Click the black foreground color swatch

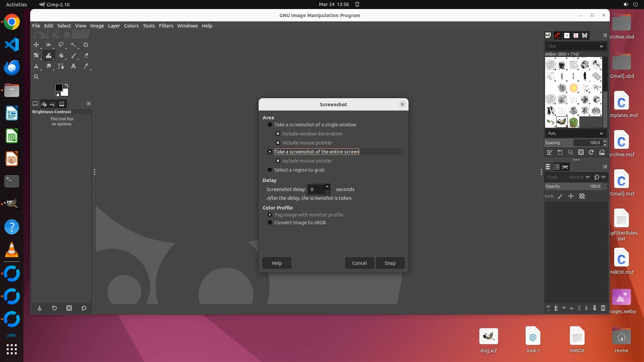(x=58, y=87)
